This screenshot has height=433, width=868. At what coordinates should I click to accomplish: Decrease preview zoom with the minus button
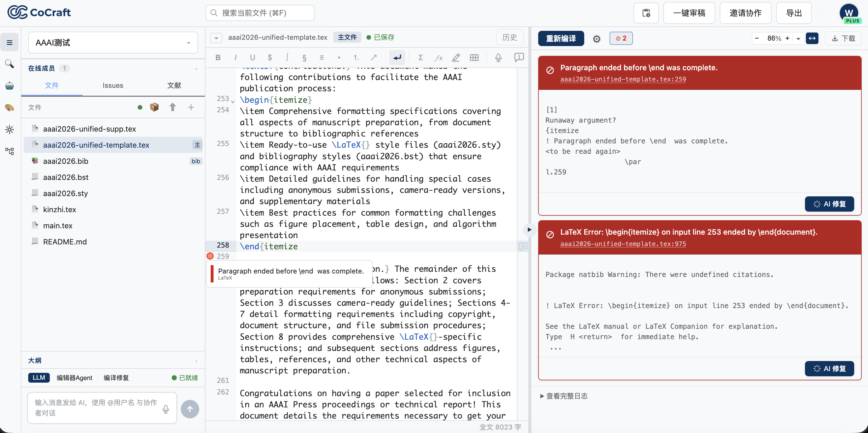pyautogui.click(x=757, y=38)
